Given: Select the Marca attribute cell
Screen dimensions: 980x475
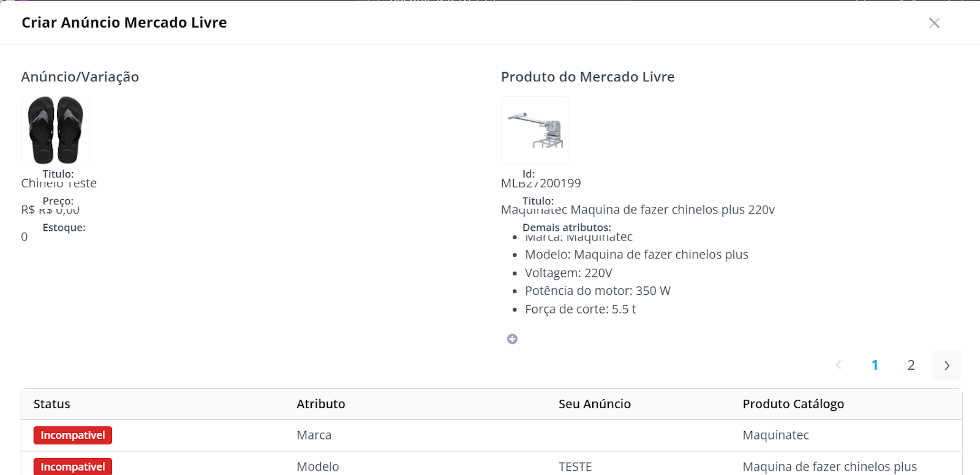Looking at the screenshot, I should tap(314, 435).
